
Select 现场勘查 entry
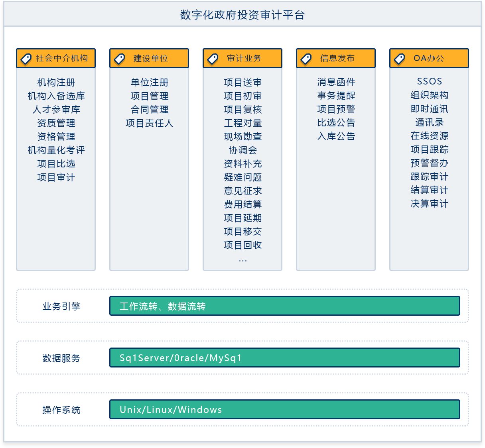coord(243,137)
